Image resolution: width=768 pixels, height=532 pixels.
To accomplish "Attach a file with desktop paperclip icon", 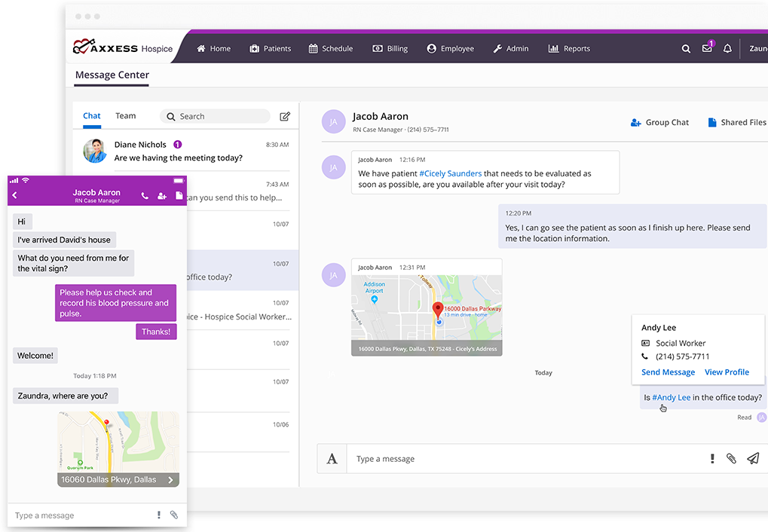I will click(x=731, y=458).
